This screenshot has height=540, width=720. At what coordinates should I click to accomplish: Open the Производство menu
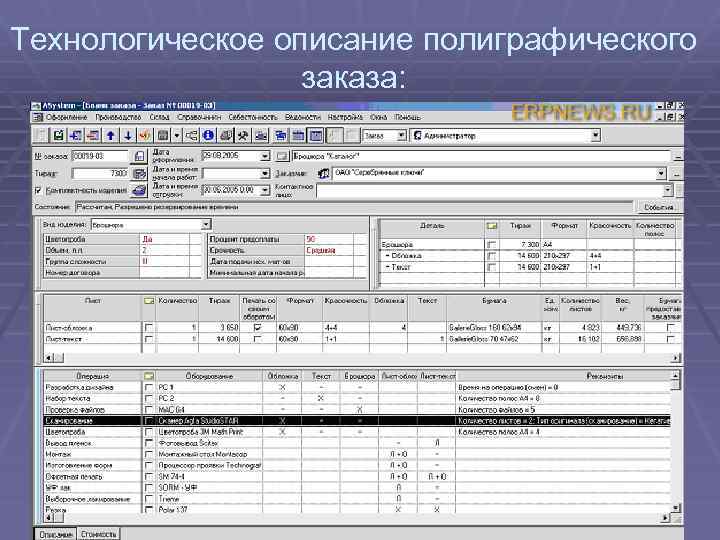click(118, 117)
